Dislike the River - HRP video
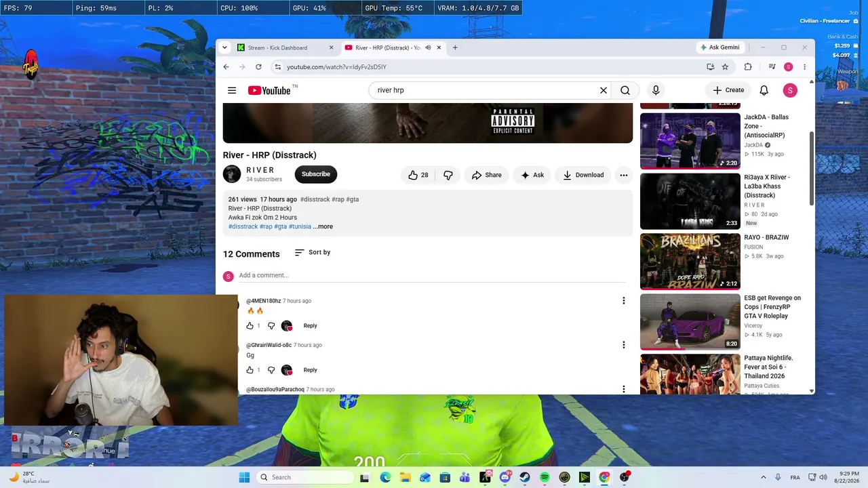This screenshot has width=868, height=488. coord(448,175)
